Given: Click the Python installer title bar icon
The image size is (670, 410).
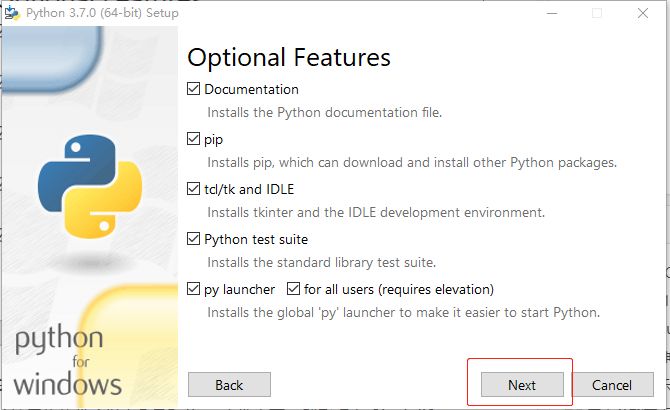Looking at the screenshot, I should tap(12, 13).
